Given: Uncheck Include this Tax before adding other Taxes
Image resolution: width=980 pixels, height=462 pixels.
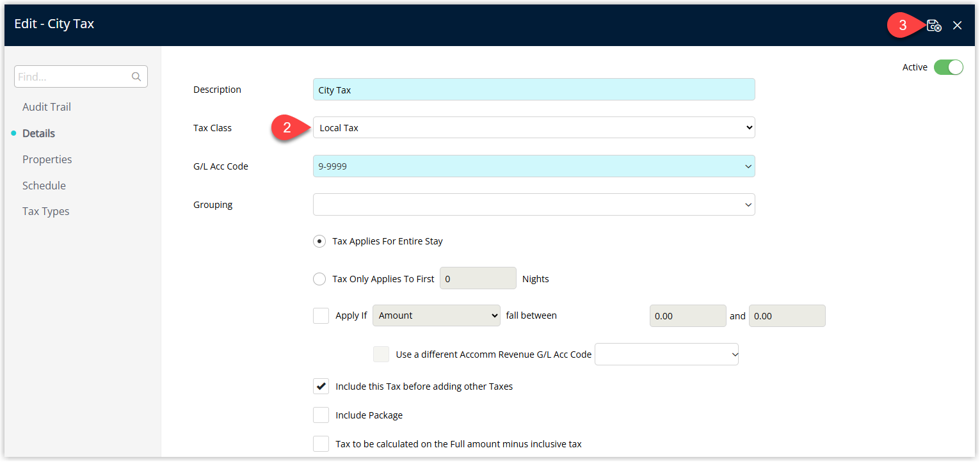Looking at the screenshot, I should click(x=321, y=386).
